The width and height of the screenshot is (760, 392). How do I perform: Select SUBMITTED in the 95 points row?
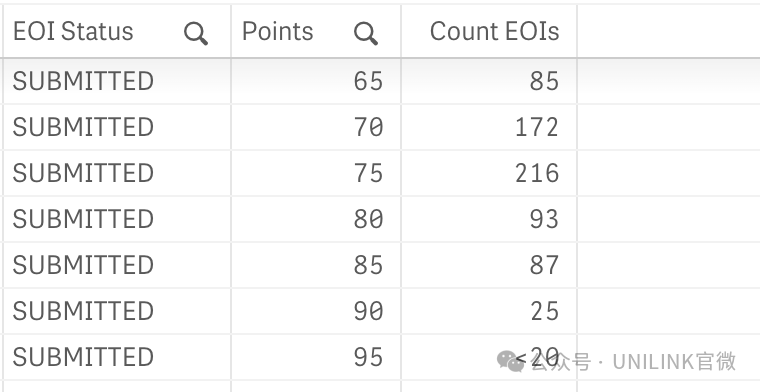pyautogui.click(x=83, y=357)
